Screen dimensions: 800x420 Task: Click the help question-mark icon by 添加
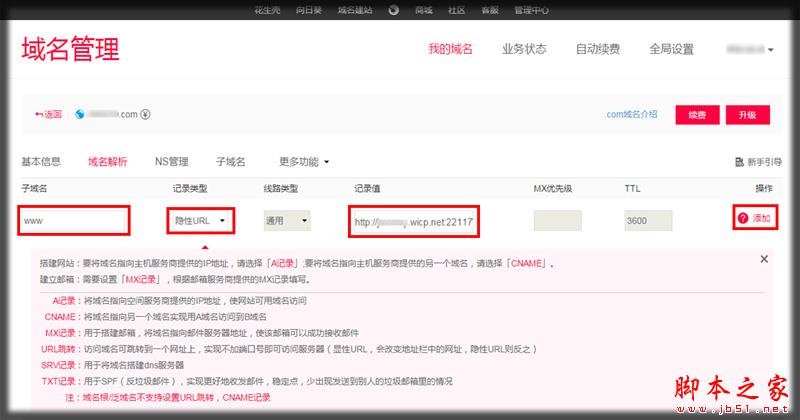(743, 218)
